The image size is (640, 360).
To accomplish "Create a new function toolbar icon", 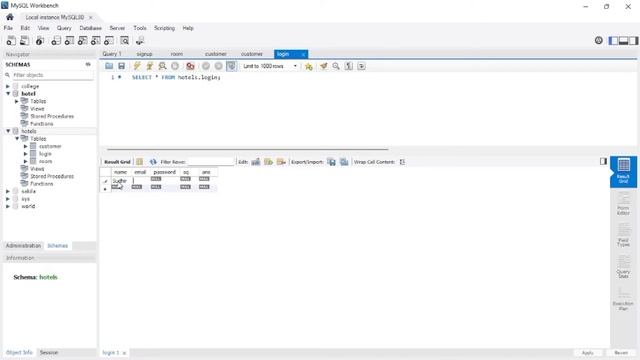I will point(109,40).
